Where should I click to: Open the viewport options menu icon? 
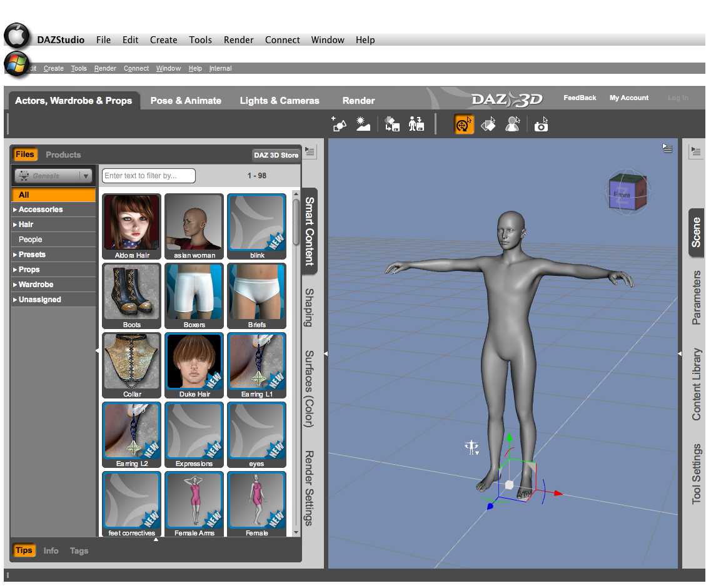[x=667, y=148]
